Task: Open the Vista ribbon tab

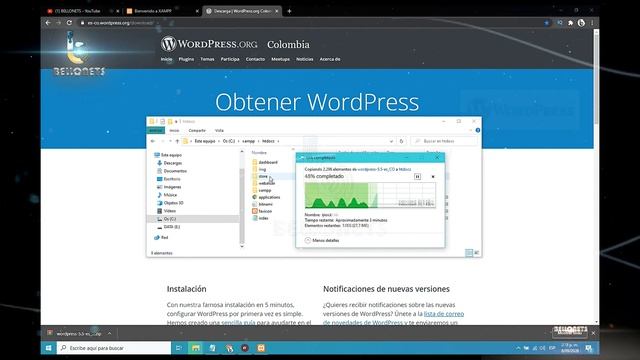Action: 219,131
